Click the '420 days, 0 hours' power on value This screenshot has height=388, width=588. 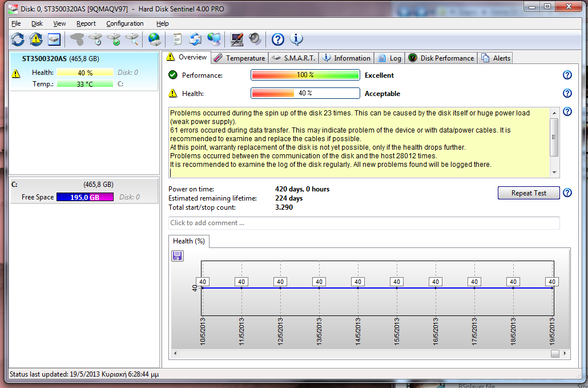point(302,189)
